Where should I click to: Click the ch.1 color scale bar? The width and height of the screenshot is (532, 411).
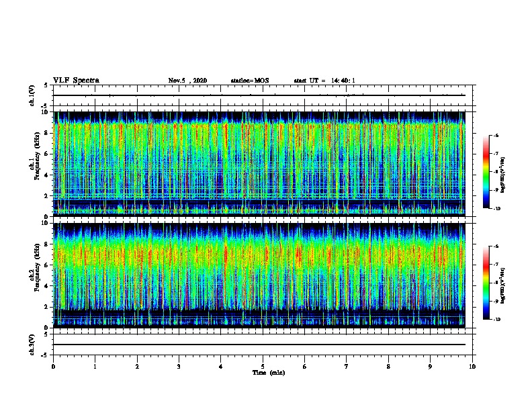click(x=486, y=172)
